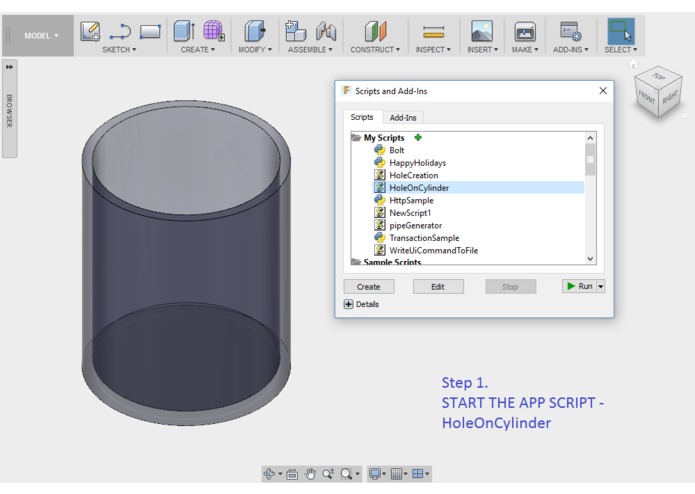Switch to the Add-Ins tab
695x494 pixels.
coord(403,118)
